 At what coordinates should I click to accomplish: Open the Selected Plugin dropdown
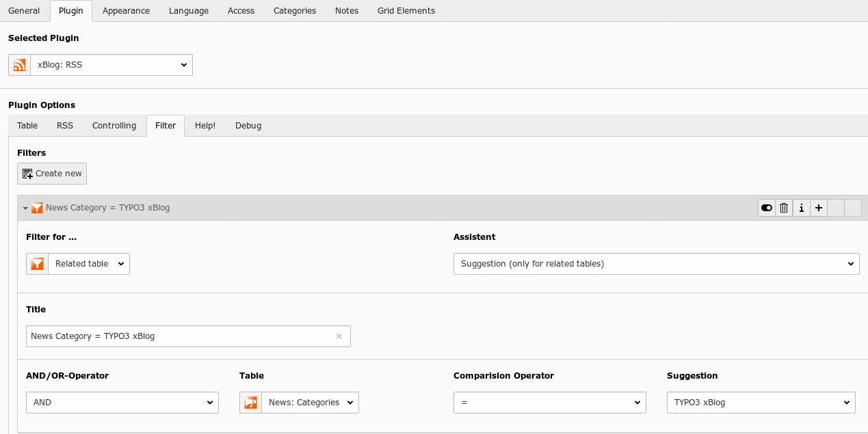pyautogui.click(x=111, y=65)
